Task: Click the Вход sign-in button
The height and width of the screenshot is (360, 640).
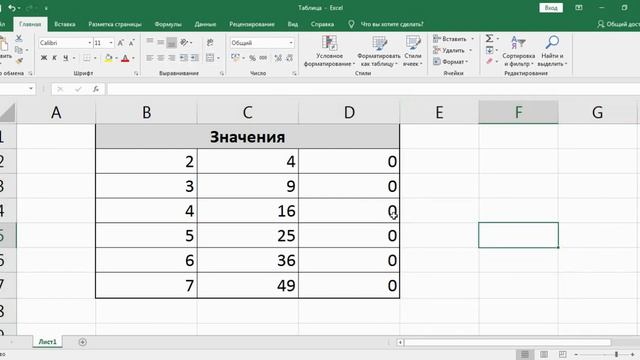Action: 551,8
